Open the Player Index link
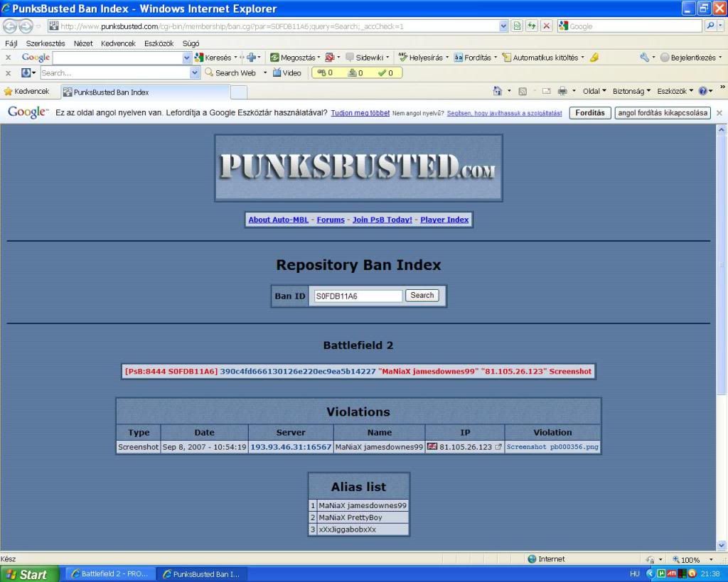 (444, 220)
